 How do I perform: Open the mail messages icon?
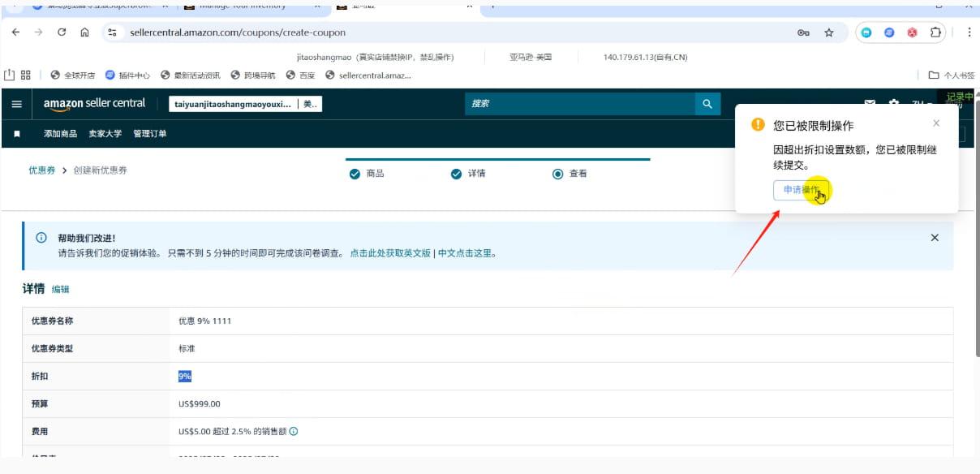pyautogui.click(x=870, y=104)
